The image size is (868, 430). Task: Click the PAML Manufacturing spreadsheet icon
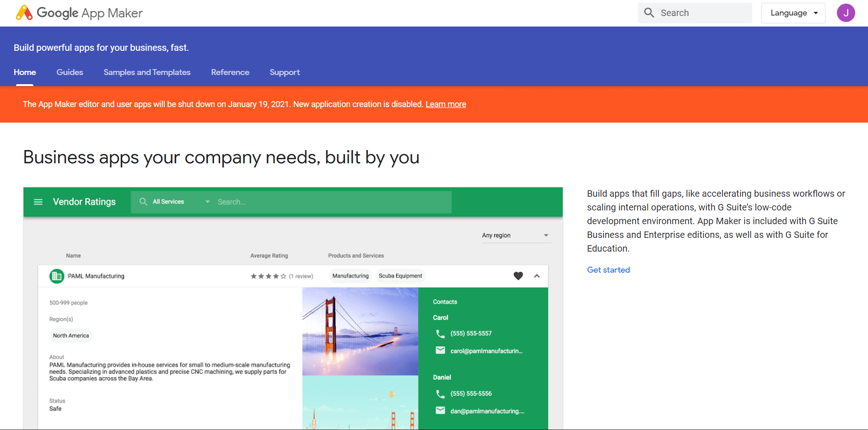tap(57, 276)
